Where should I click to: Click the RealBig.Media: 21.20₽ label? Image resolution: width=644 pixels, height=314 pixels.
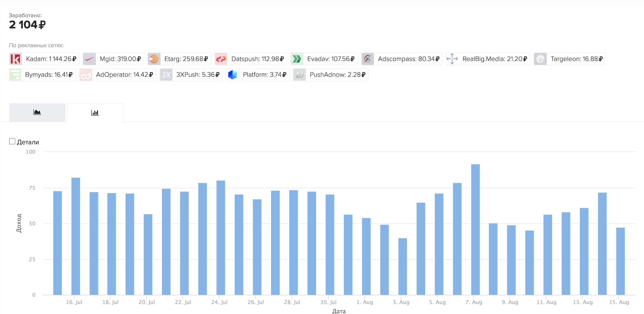click(x=495, y=59)
